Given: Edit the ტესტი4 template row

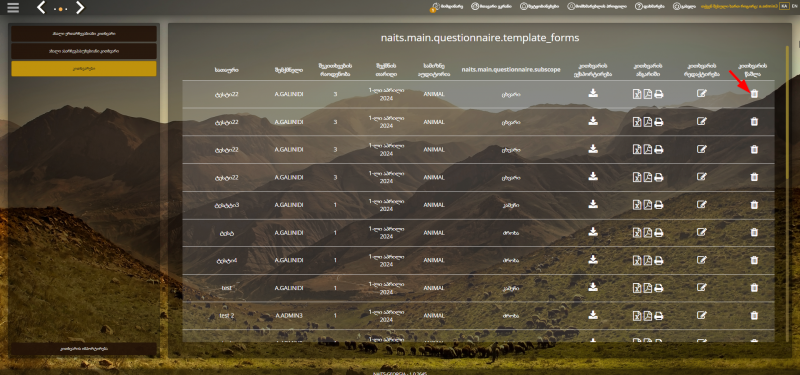Looking at the screenshot, I should pyautogui.click(x=702, y=260).
